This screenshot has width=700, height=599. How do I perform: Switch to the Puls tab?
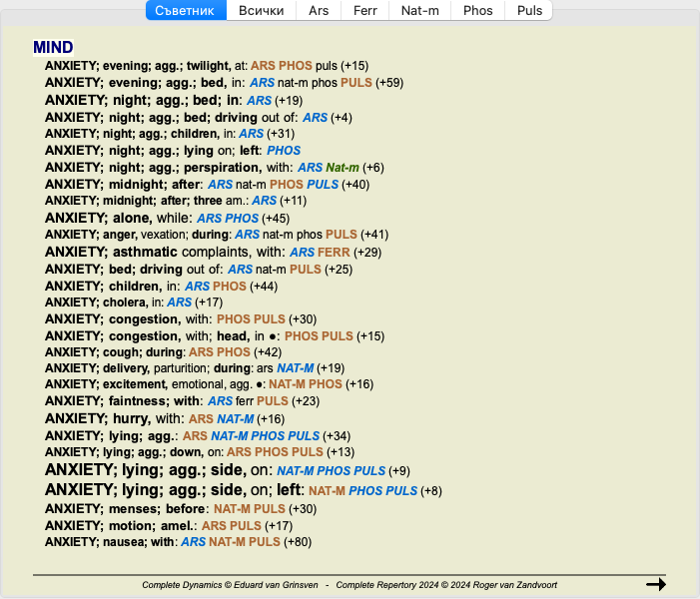click(528, 10)
